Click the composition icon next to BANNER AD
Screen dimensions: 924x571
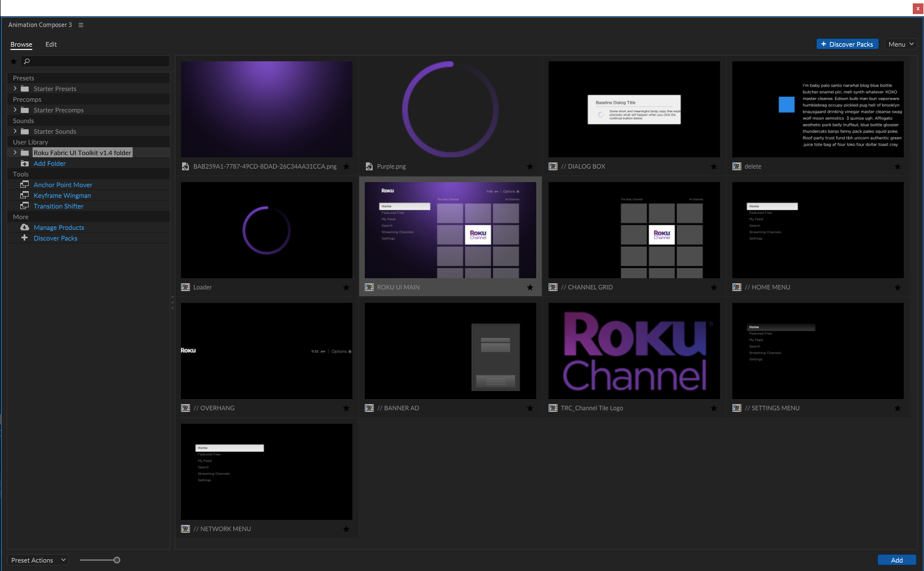point(369,408)
